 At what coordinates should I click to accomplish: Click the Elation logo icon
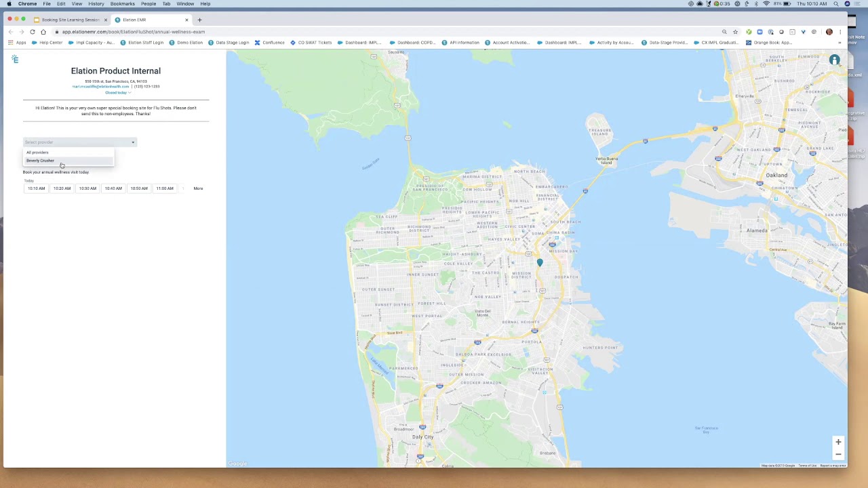pyautogui.click(x=15, y=60)
